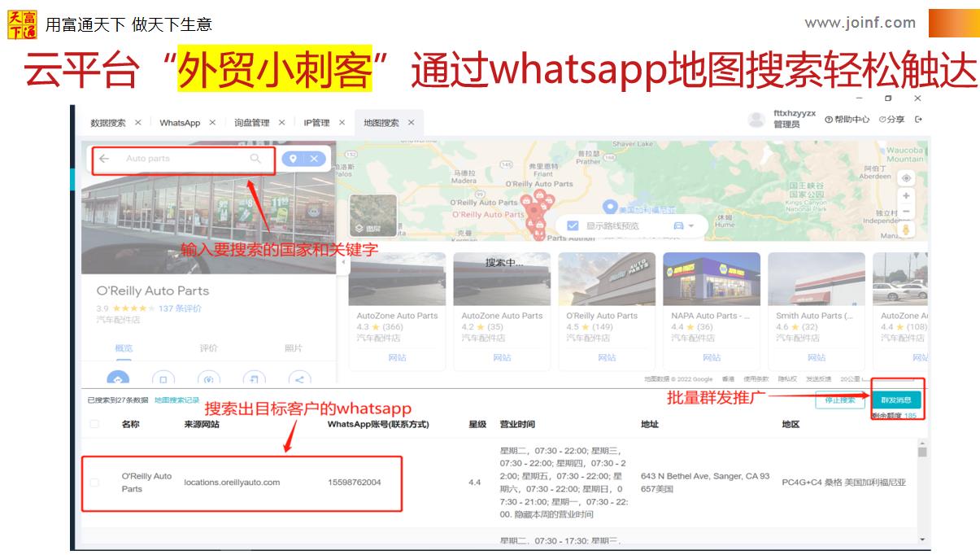
Task: Zoom in with the map plus button
Action: click(906, 196)
